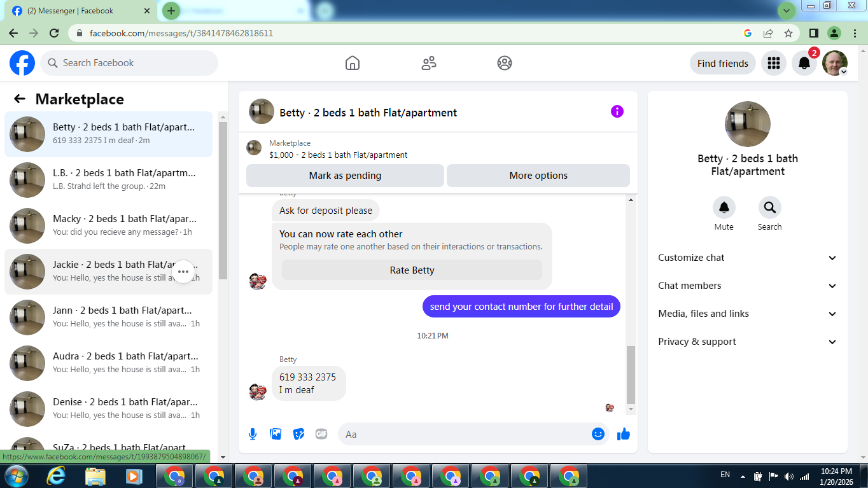Reload the page in Chrome toolbar
The width and height of the screenshot is (868, 488).
click(x=55, y=33)
